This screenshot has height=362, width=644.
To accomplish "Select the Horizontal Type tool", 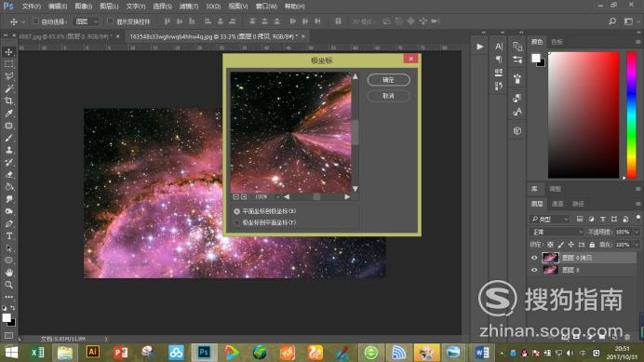I will tap(8, 235).
